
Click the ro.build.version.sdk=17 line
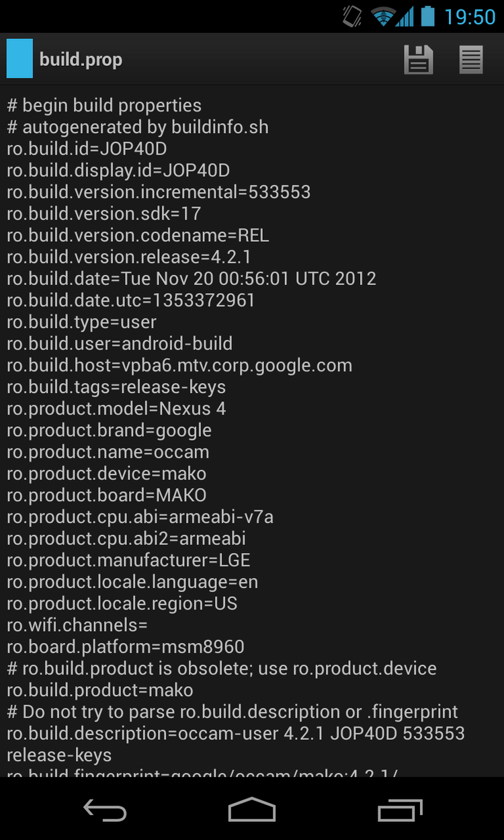104,214
